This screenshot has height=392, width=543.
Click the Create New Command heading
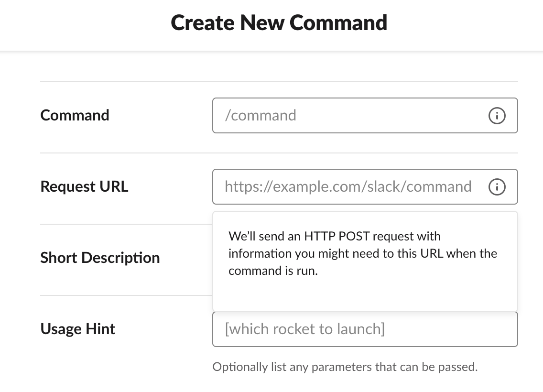pos(279,23)
